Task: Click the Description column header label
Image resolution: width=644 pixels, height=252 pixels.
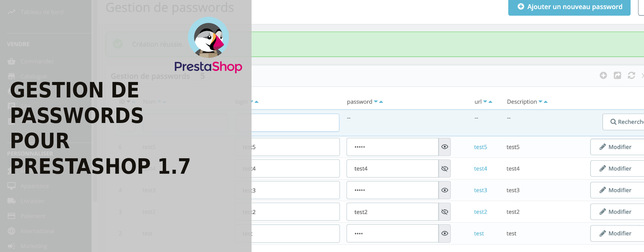Action: click(522, 101)
